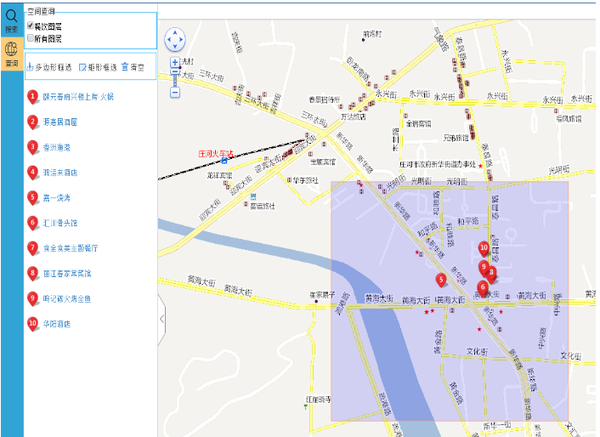Pan the map down using control arrow
600x437 pixels.
tap(175, 47)
